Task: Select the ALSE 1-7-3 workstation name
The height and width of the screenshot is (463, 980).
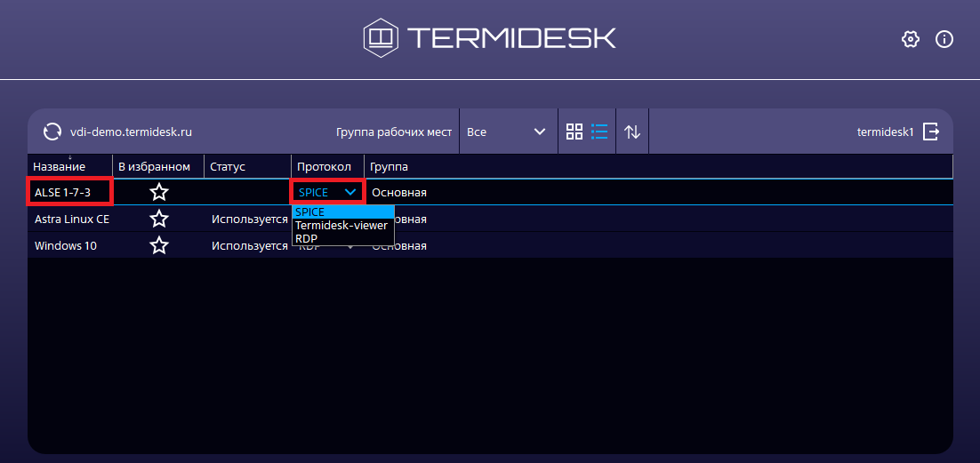Action: (x=62, y=193)
